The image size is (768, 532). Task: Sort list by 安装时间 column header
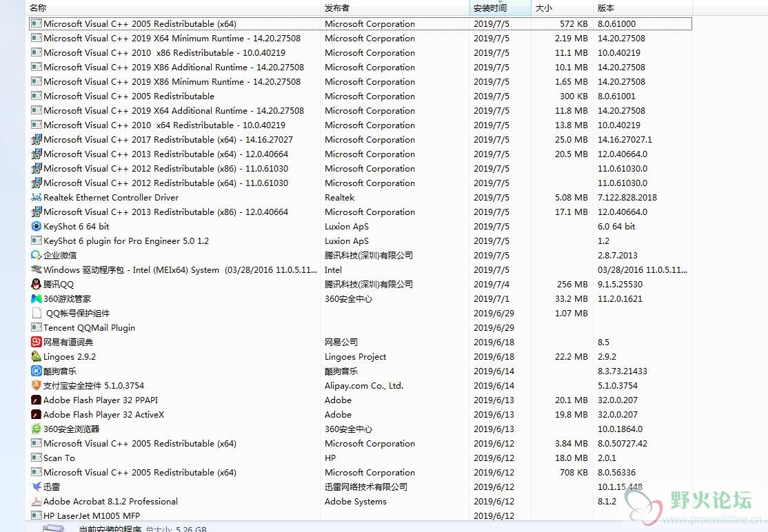(x=500, y=8)
